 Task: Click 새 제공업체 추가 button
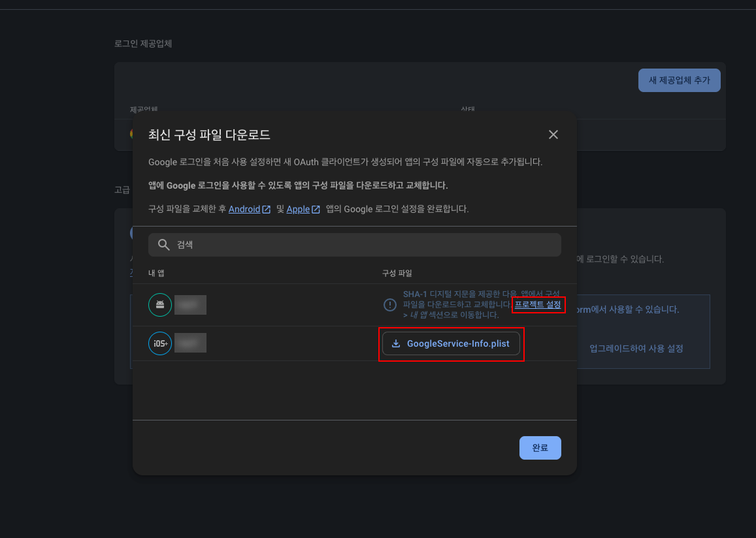coord(680,80)
